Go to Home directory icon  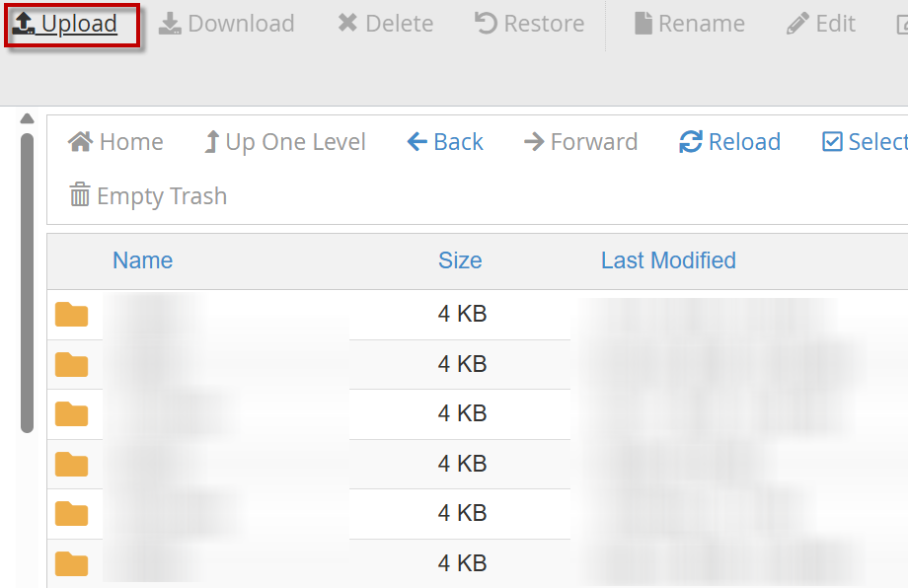click(81, 142)
